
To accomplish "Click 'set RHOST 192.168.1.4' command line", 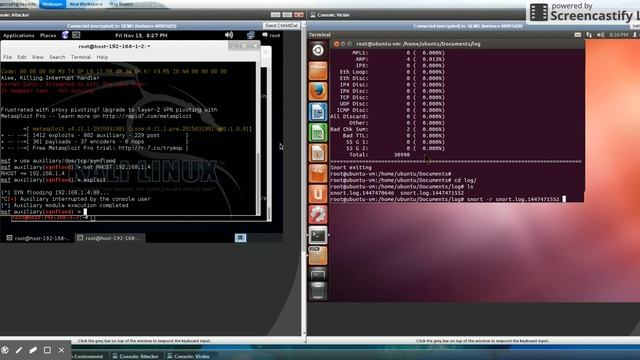I will (76, 167).
